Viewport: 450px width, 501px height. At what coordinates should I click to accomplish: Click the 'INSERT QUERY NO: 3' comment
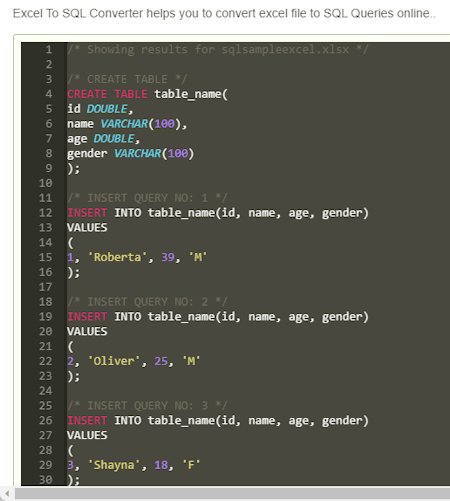147,406
